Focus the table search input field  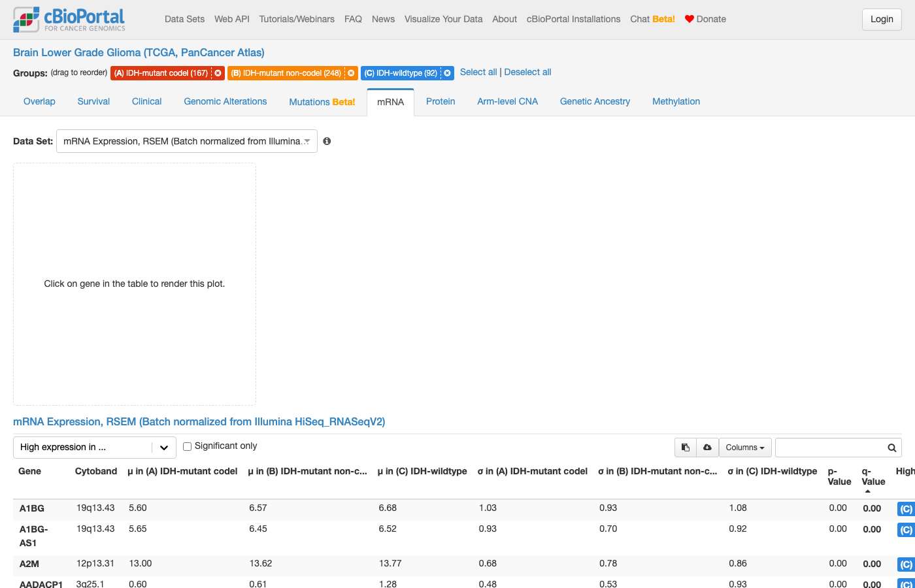point(830,448)
